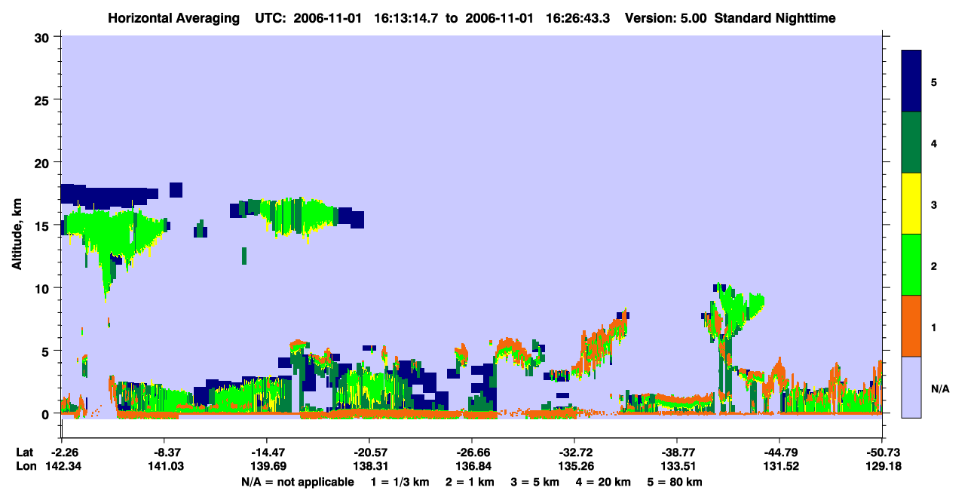Image resolution: width=980 pixels, height=503 pixels.
Task: Click the 'Lon' row label
Action: [26, 467]
